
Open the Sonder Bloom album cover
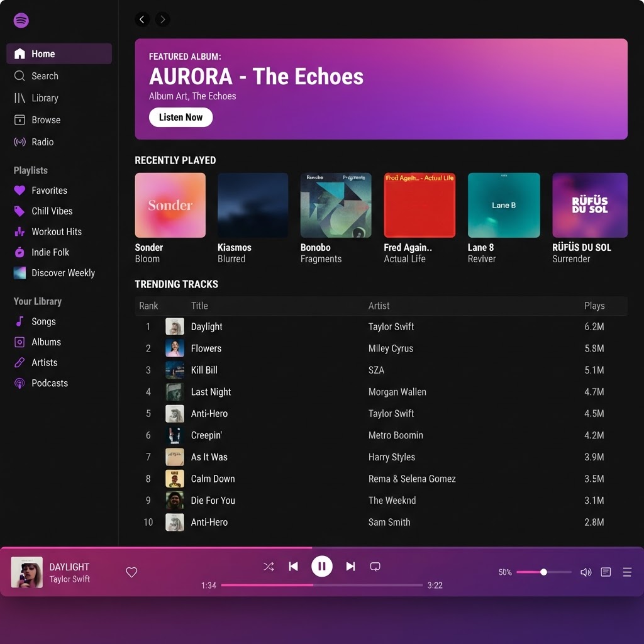[x=170, y=205]
